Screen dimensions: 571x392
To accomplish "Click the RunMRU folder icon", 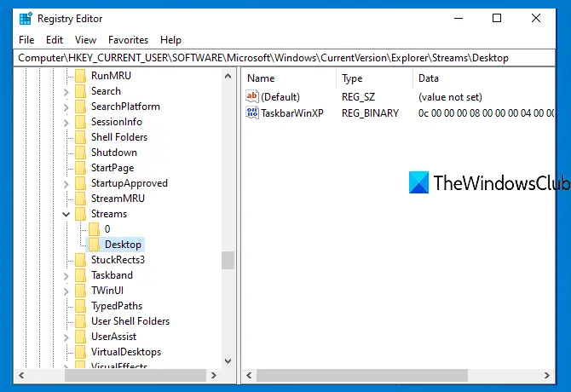I will tap(80, 76).
